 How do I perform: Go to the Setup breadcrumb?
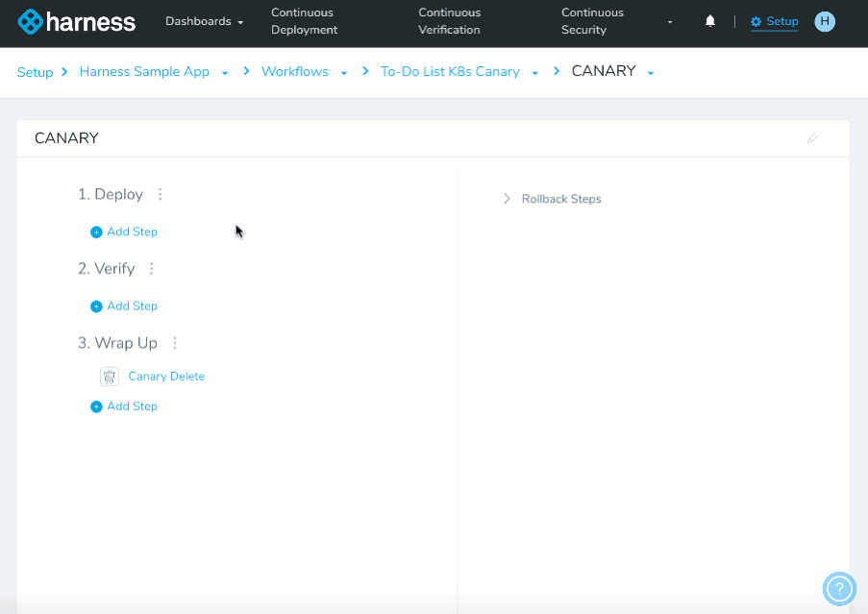(35, 72)
